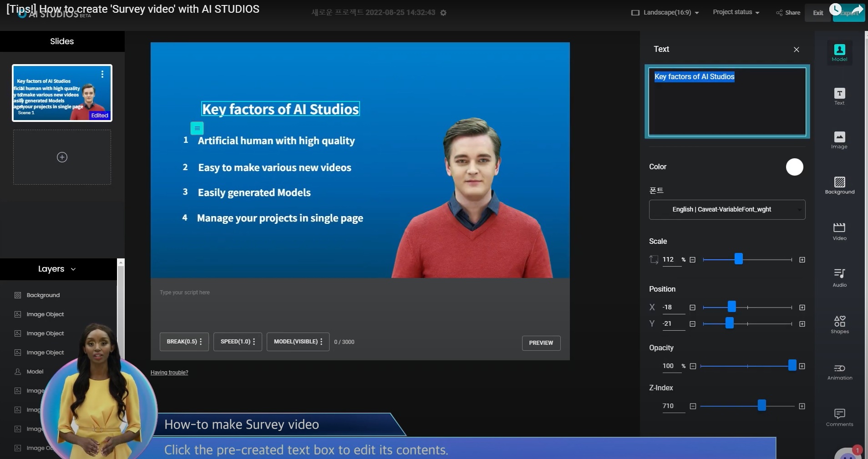This screenshot has width=868, height=459.
Task: Collapse the Layers panel chevron
Action: (73, 269)
